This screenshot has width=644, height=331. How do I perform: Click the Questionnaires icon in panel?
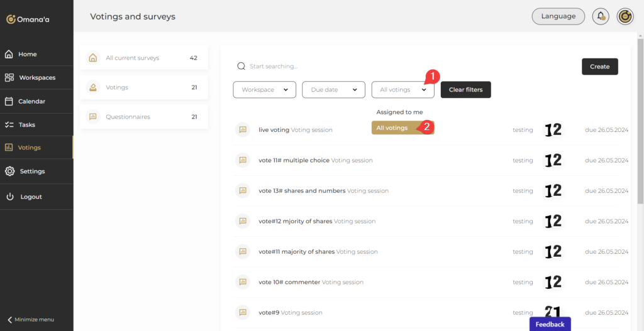coord(93,117)
